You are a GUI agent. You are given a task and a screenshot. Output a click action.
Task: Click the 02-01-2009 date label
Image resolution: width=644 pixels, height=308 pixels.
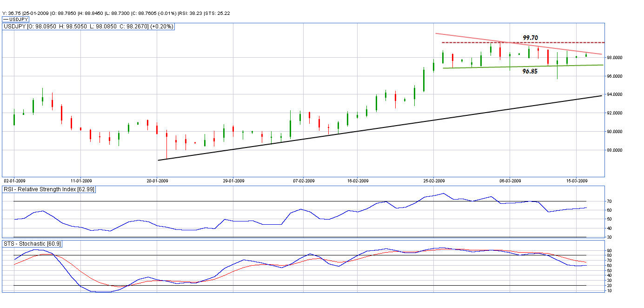pyautogui.click(x=15, y=181)
